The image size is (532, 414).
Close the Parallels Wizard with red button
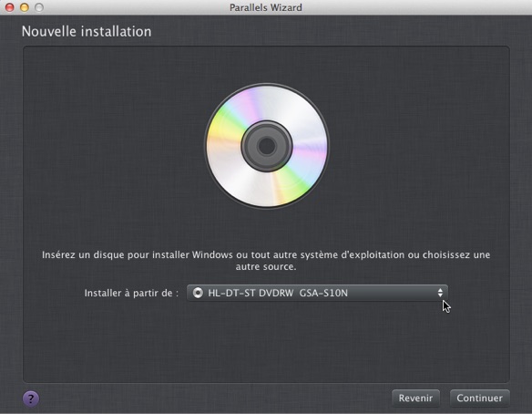9,7
